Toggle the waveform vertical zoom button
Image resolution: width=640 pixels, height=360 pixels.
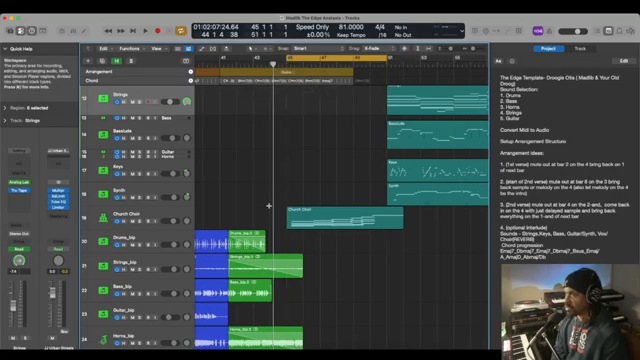tap(404, 49)
